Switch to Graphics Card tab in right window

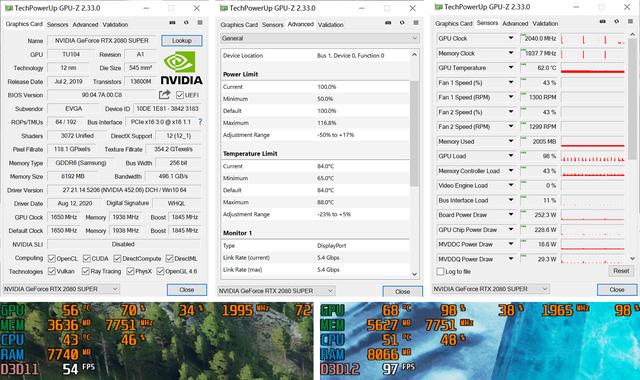pos(454,23)
